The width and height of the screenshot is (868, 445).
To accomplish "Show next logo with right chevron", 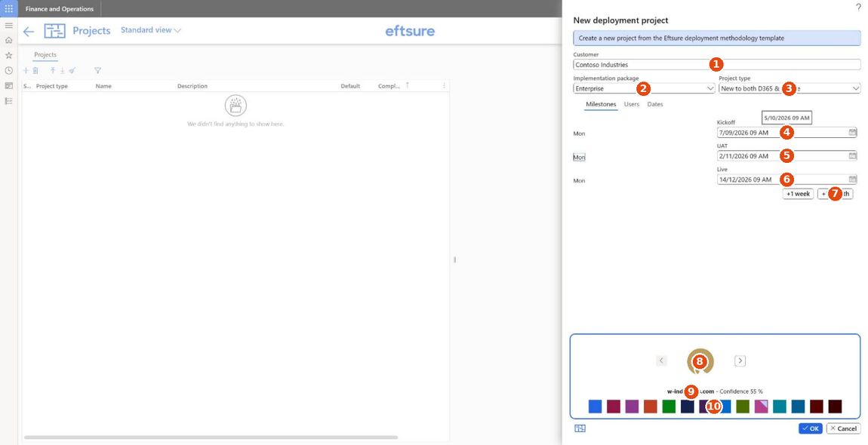I will click(740, 361).
